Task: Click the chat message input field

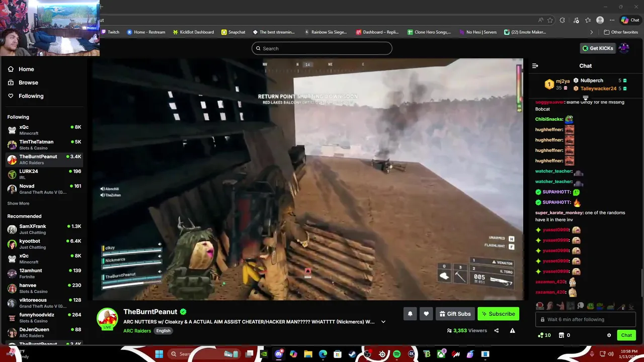Action: pos(586,319)
